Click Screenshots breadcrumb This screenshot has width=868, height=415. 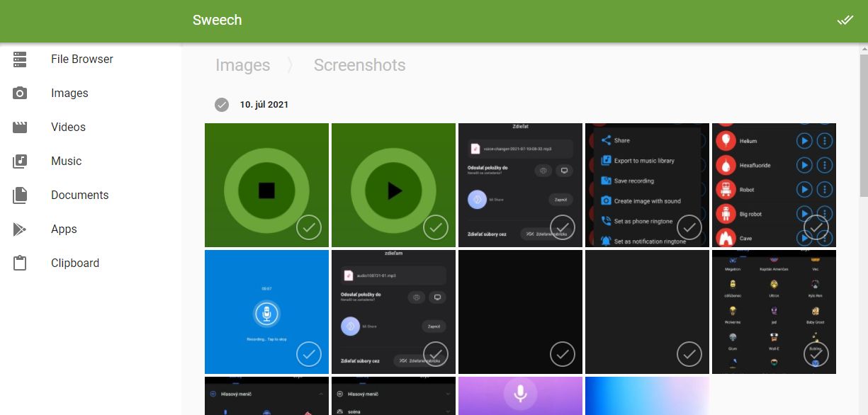pos(359,65)
